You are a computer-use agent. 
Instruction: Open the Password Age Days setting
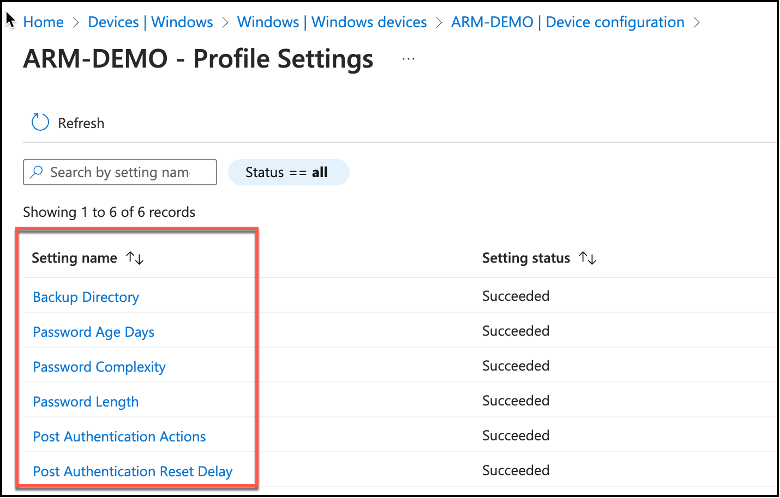click(94, 332)
